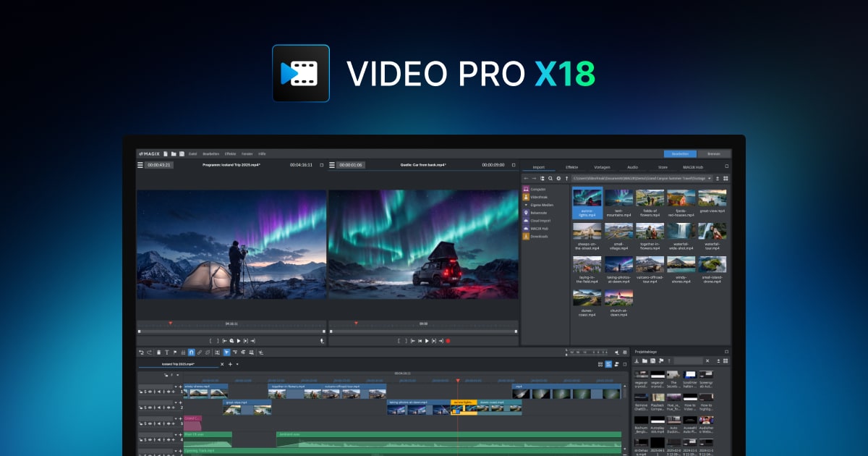Switch to the Store tab
The image size is (868, 456).
coord(663,167)
